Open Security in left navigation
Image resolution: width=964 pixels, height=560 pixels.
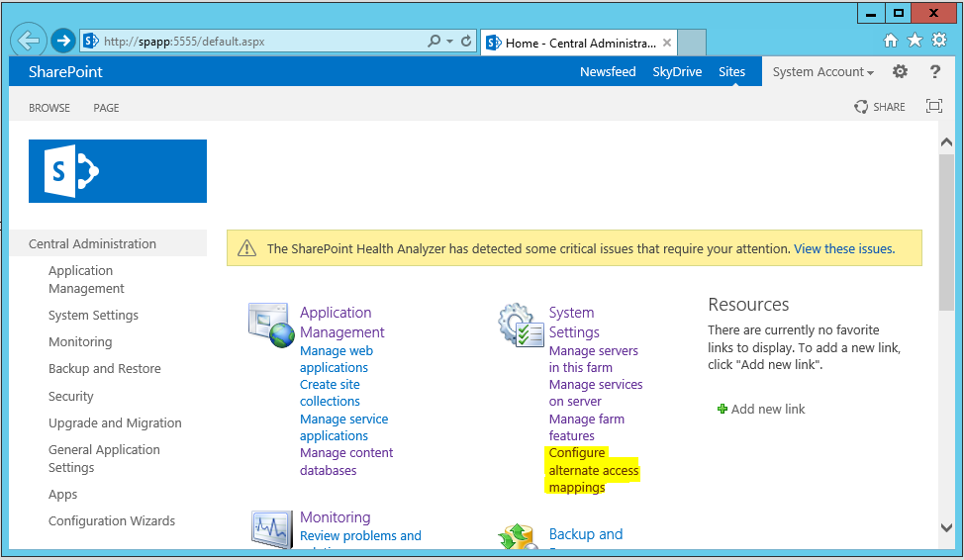[x=70, y=397]
